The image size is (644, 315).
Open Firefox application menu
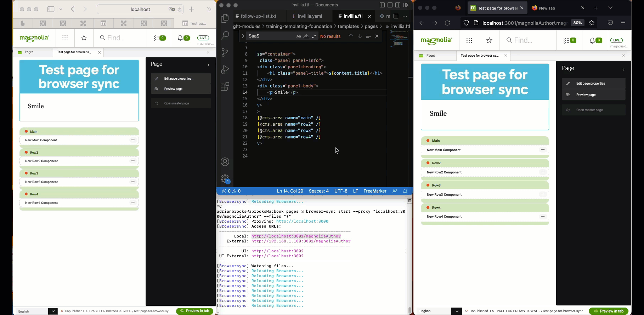623,23
